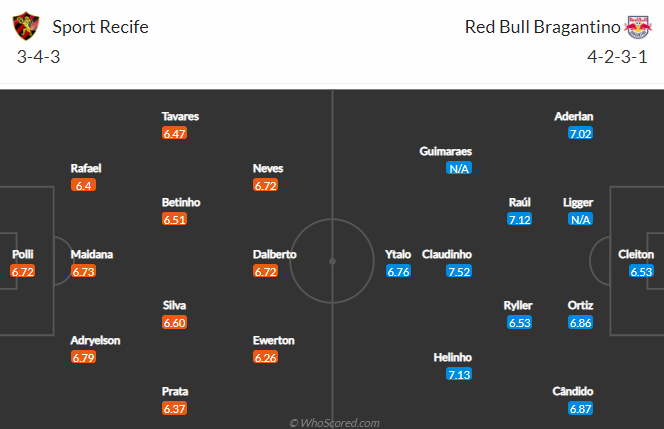664x429 pixels.
Task: Click Cândido's 6.87 rating
Action: tap(581, 409)
